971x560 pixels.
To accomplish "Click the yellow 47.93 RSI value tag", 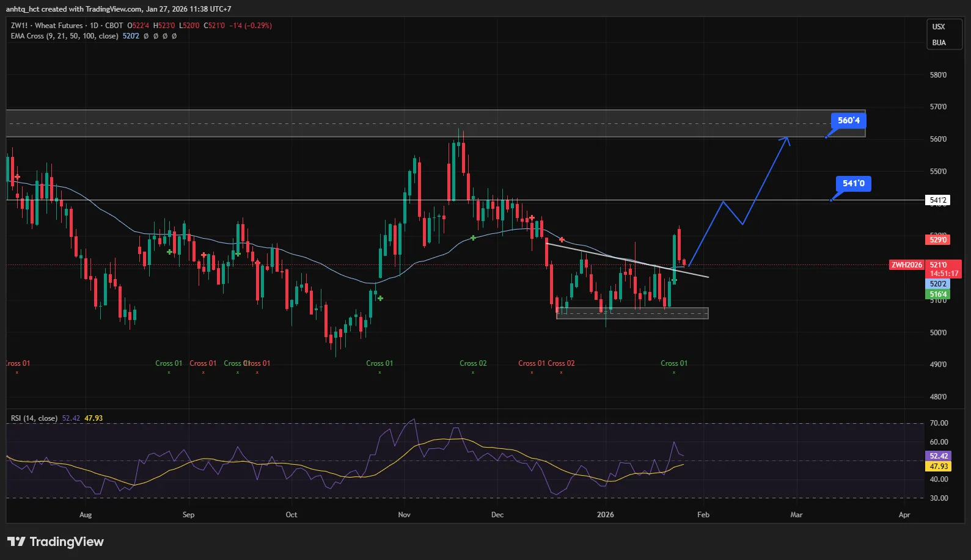I will point(939,467).
